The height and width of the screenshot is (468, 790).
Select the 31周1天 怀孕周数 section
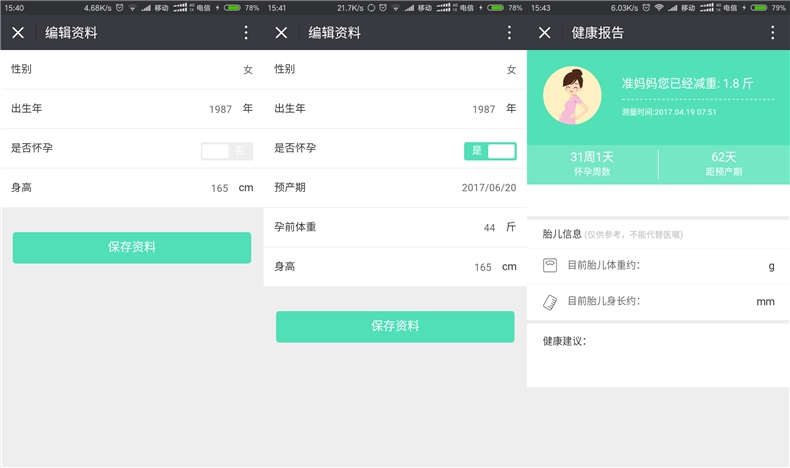[592, 164]
